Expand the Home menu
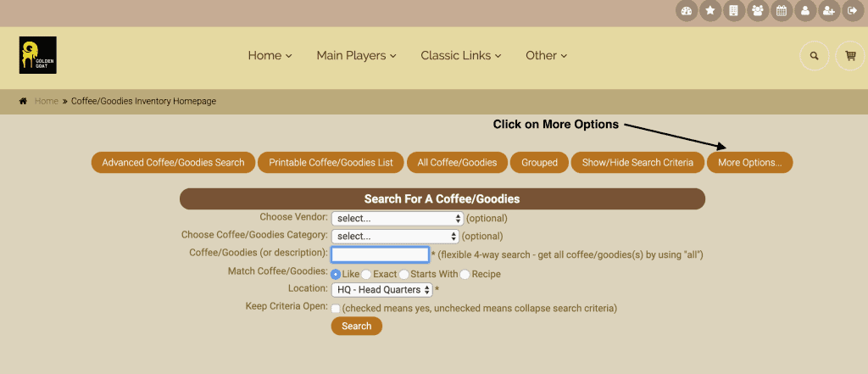Viewport: 868px width, 374px height. [270, 55]
